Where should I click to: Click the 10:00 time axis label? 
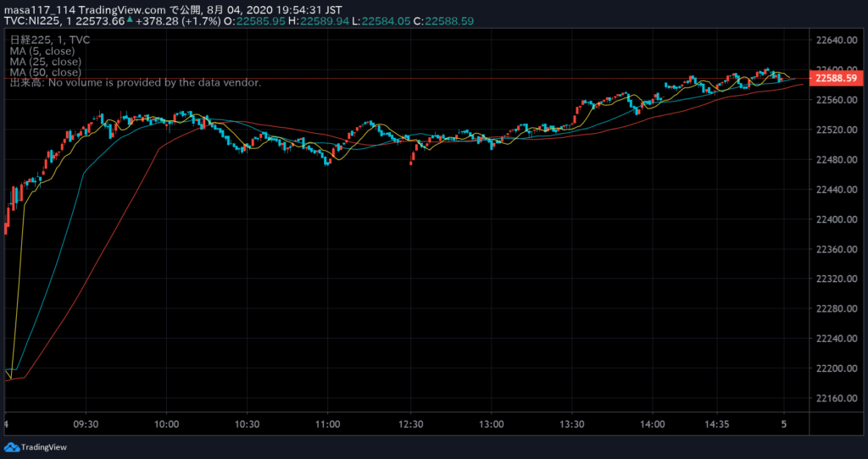[167, 425]
